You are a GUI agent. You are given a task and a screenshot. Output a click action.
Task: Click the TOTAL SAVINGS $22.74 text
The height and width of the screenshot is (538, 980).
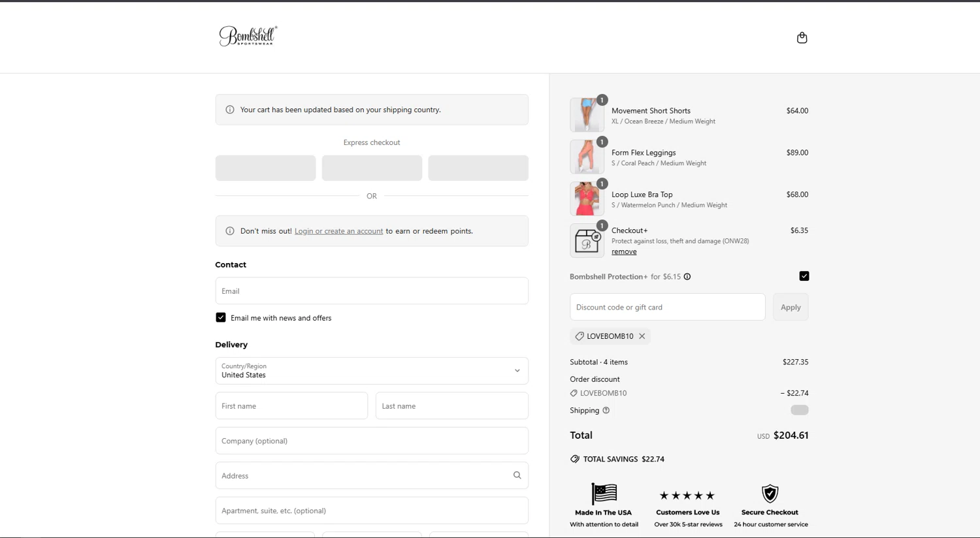624,459
